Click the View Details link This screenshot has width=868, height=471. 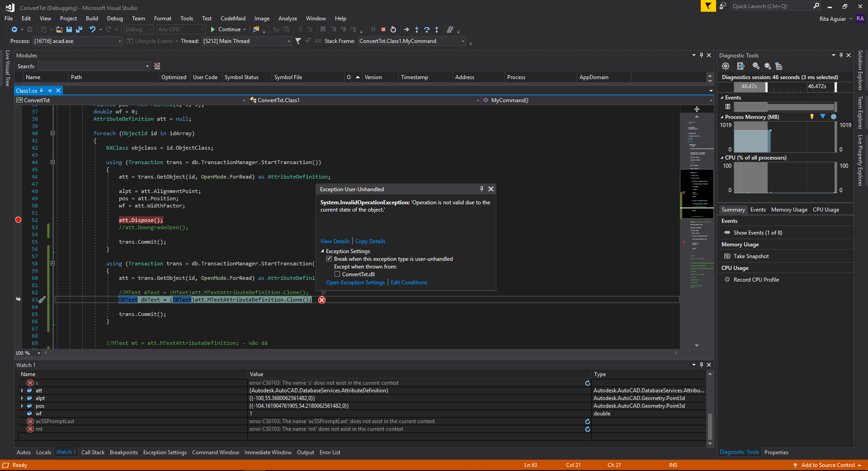pos(335,241)
